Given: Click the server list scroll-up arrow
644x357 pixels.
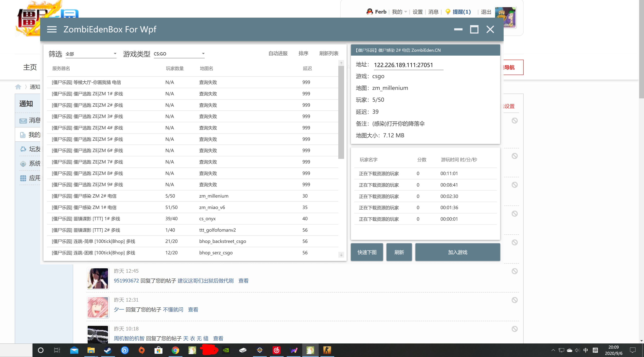Looking at the screenshot, I should click(341, 63).
